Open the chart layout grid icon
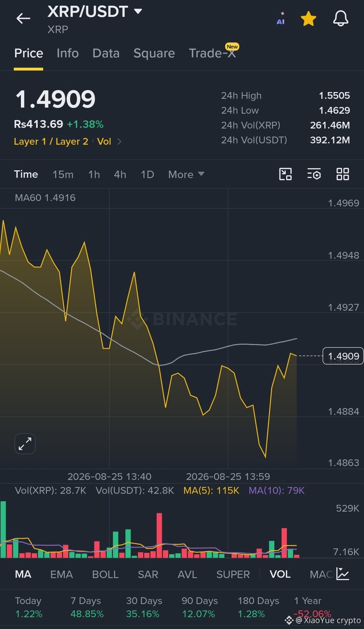 pos(343,174)
